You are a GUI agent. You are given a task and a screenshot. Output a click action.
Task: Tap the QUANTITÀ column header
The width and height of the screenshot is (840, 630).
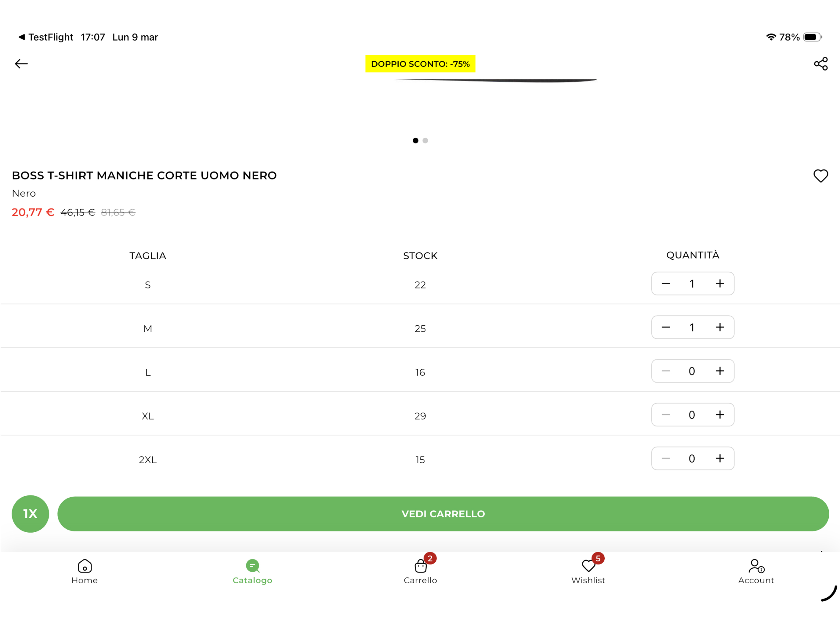coord(693,255)
